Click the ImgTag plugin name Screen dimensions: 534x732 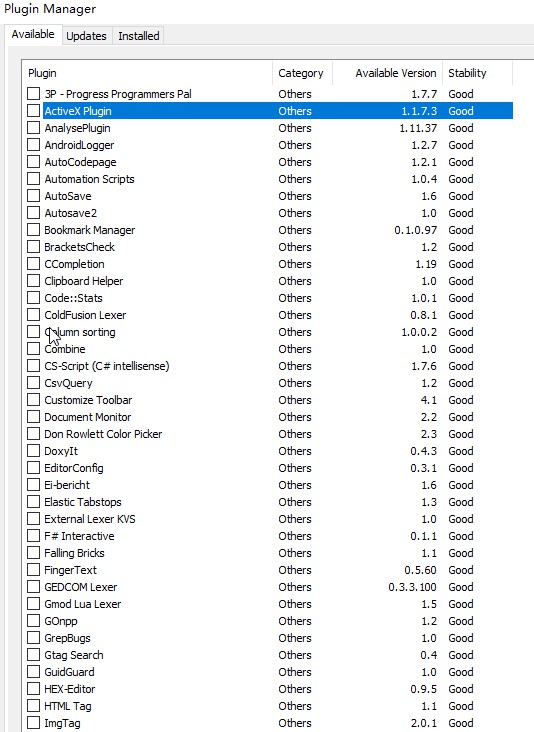[62, 723]
